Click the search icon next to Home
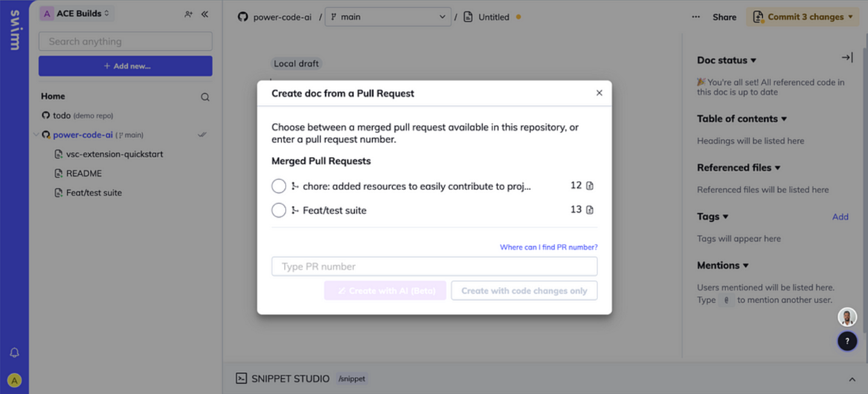Screen dimensions: 868x394 point(205,97)
